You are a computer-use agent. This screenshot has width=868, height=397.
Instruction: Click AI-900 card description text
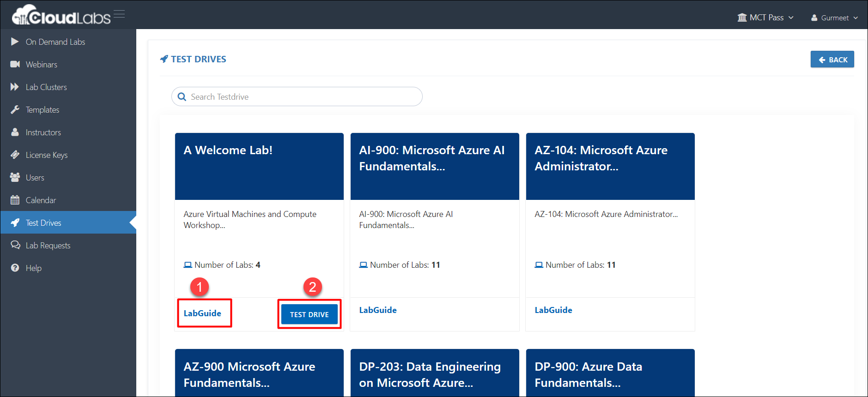(406, 220)
